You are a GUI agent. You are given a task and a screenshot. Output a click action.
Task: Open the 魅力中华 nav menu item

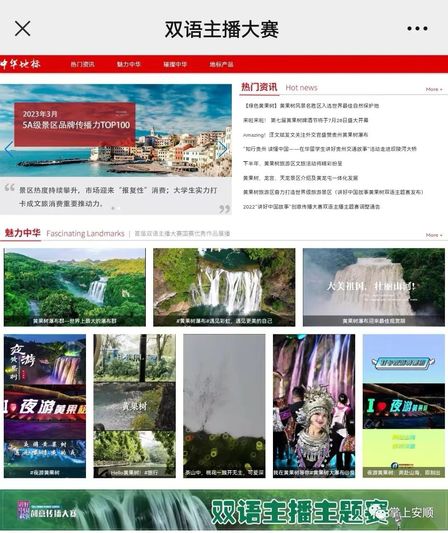click(x=129, y=64)
